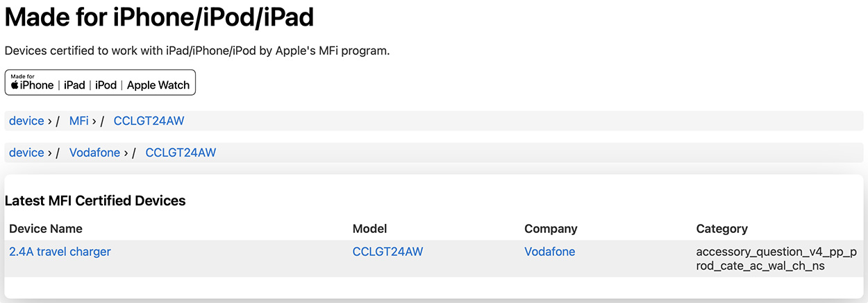Screen dimensions: 868x303
Task: Click 'Apple Watch' text in the Made for badge
Action: tap(158, 85)
